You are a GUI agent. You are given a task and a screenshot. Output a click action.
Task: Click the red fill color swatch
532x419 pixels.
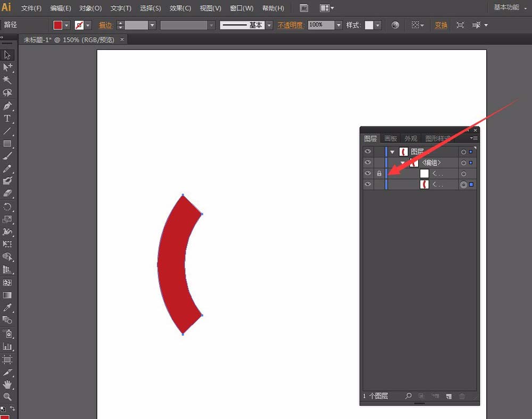(58, 25)
